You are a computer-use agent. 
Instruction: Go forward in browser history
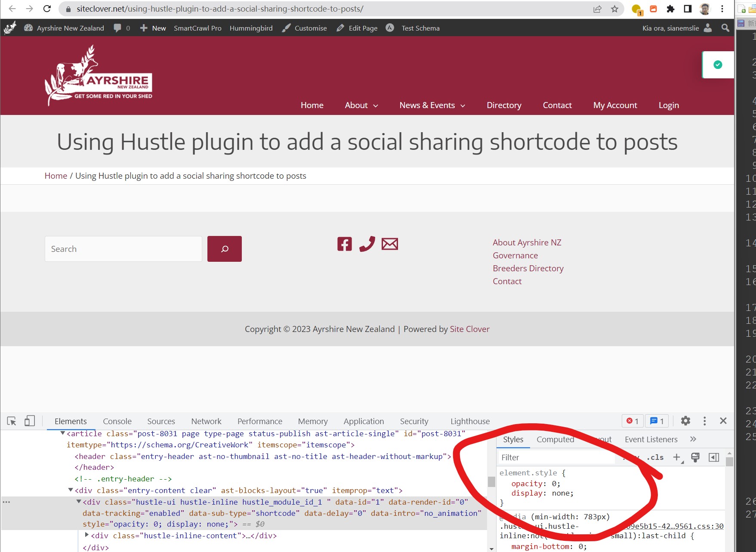(29, 9)
